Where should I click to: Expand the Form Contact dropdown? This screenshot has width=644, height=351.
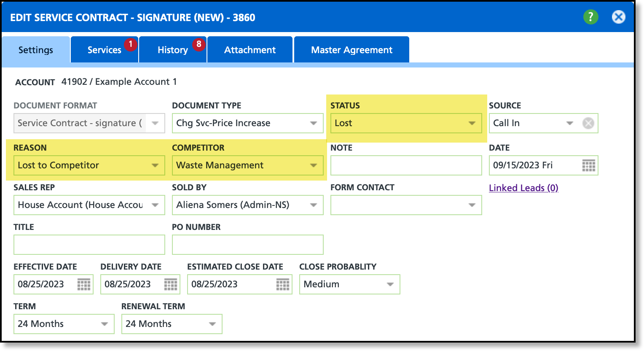(x=406, y=205)
